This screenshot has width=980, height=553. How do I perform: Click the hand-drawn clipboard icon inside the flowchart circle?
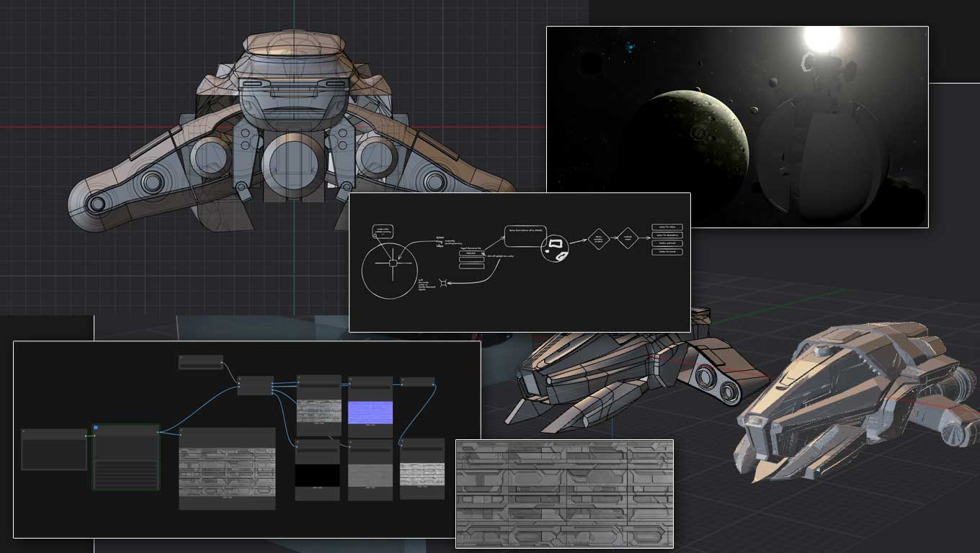[x=555, y=243]
